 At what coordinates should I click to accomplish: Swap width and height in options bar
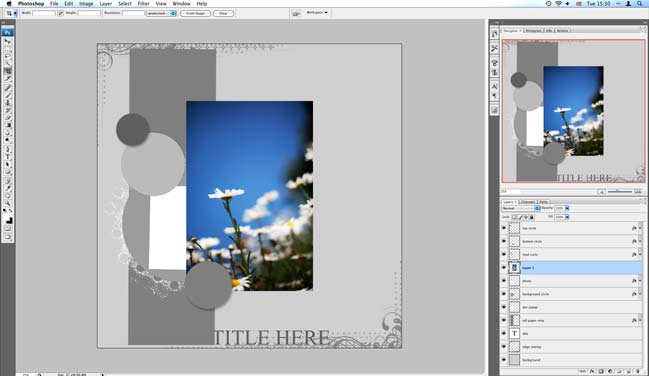pos(60,13)
